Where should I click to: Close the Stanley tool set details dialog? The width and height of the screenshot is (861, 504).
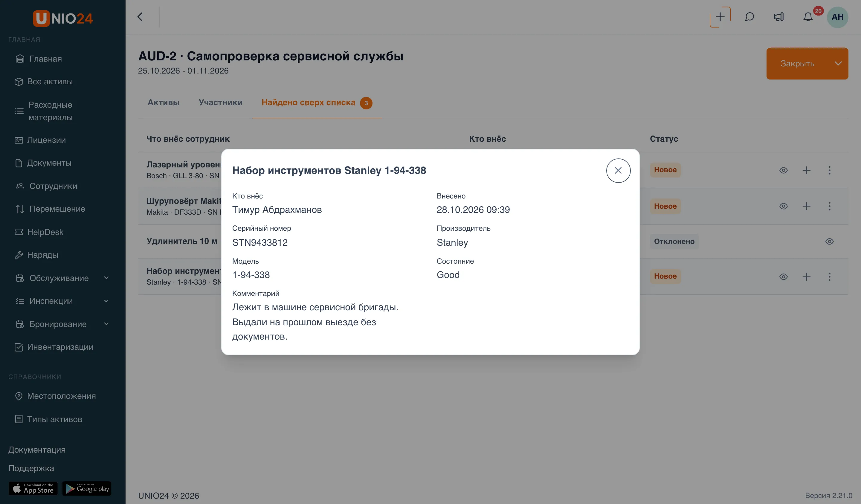[618, 170]
